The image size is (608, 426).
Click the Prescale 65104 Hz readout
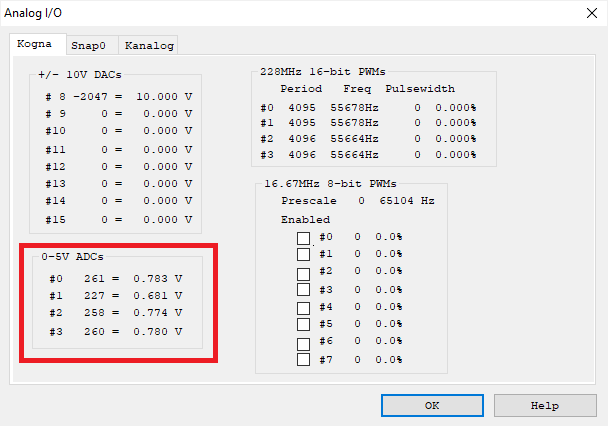pyautogui.click(x=413, y=201)
